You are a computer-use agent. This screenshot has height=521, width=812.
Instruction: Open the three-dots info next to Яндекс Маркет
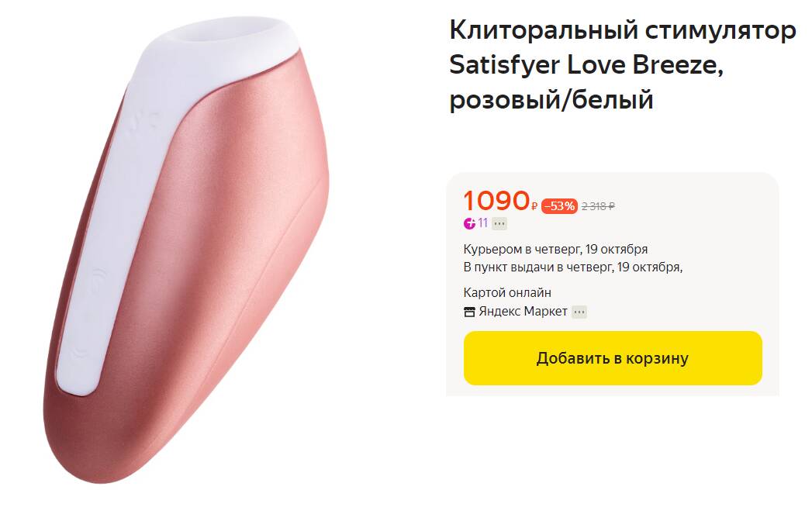(x=579, y=312)
